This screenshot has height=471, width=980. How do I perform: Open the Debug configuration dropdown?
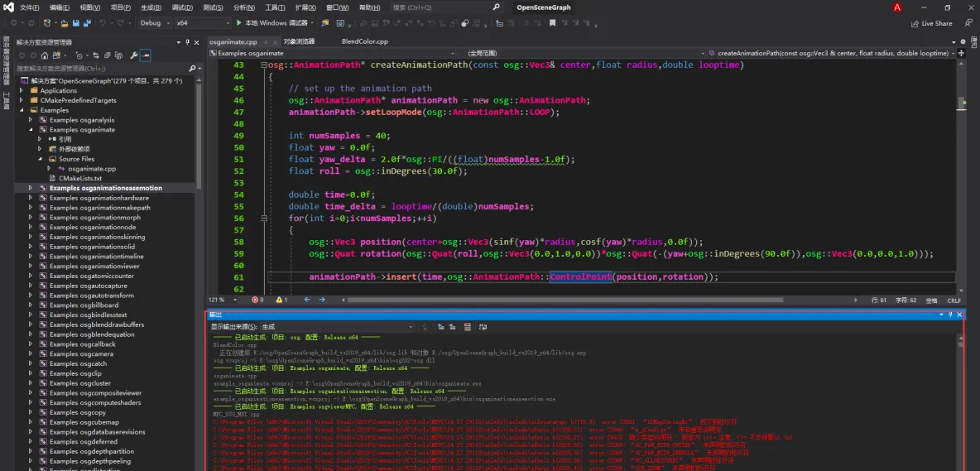(155, 23)
